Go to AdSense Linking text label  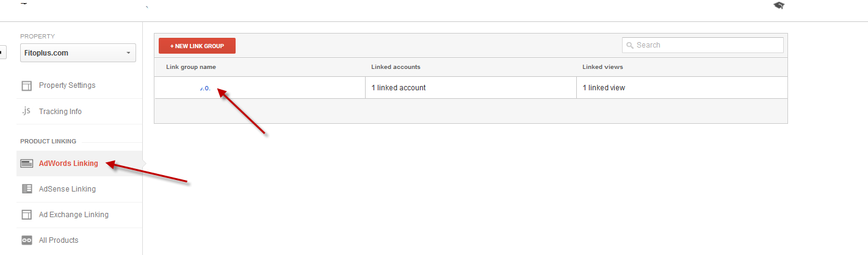click(x=67, y=189)
